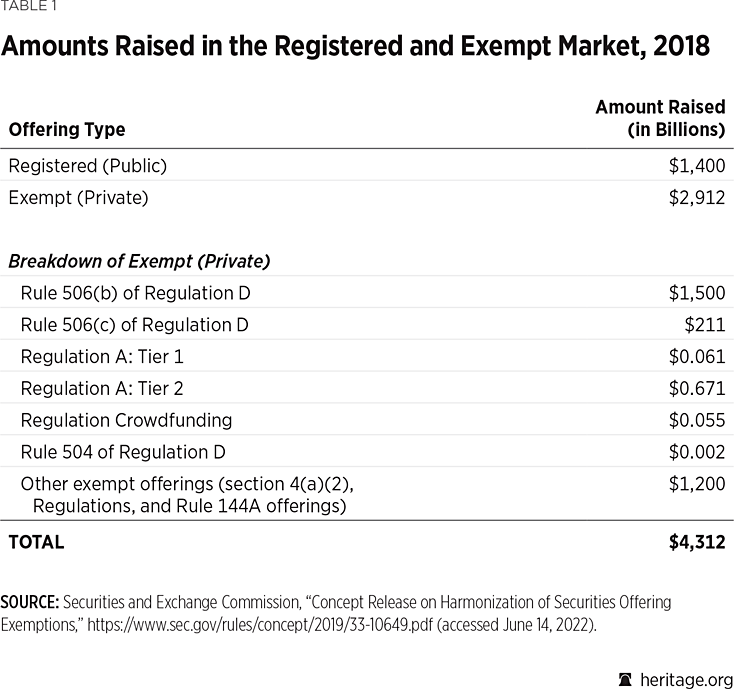Select the $2,912 amount value
Screen dimensions: 734x689
(x=697, y=197)
